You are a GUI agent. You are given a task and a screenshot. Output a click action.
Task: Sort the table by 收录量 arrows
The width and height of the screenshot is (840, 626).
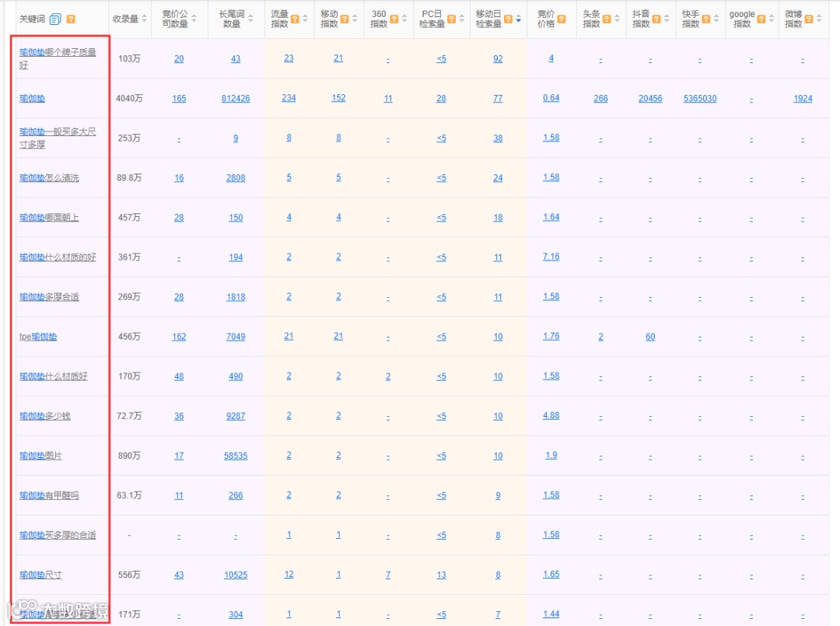[144, 19]
